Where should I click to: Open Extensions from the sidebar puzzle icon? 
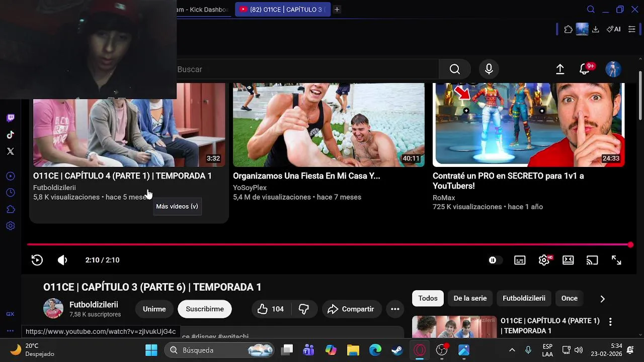[x=10, y=209]
